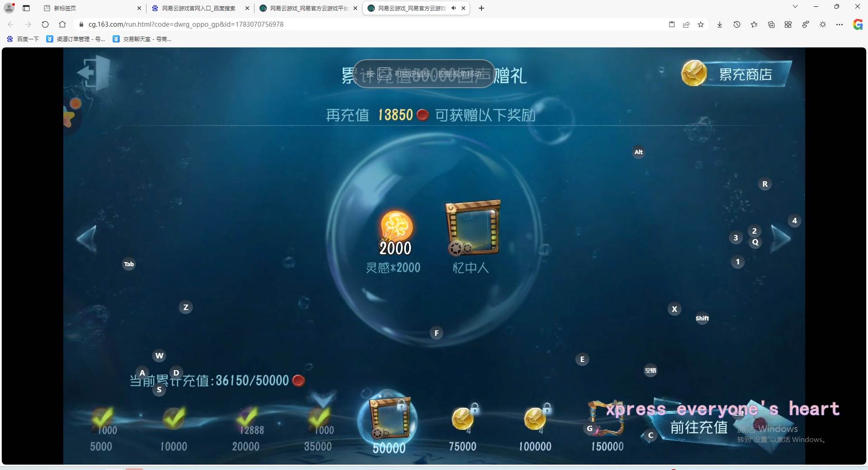
Task: Expand the tab search dropdown chevron
Action: coord(795,6)
